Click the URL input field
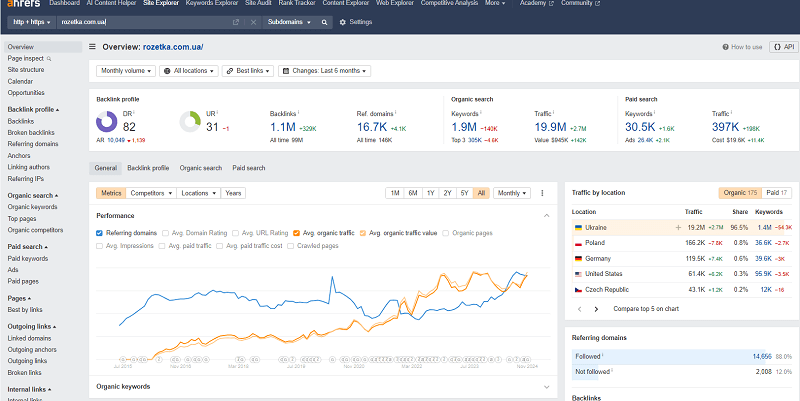Viewport: 800px width, 401px height. [144, 22]
